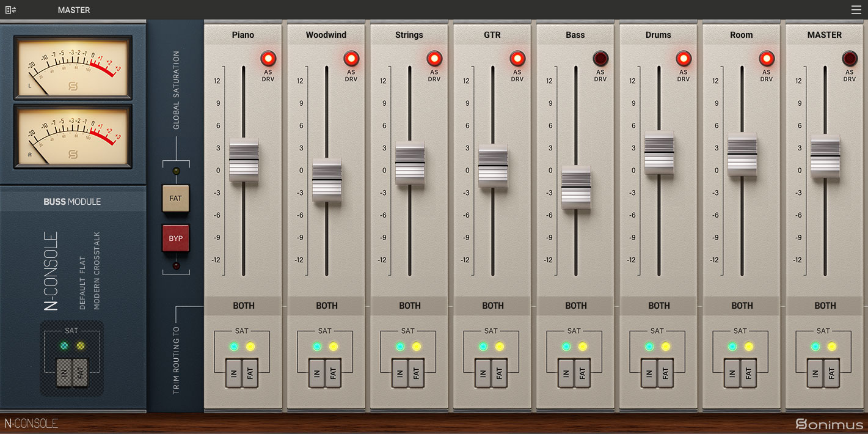This screenshot has width=868, height=434.
Task: Toggle the SAT IN switch on Piano
Action: pyautogui.click(x=235, y=373)
